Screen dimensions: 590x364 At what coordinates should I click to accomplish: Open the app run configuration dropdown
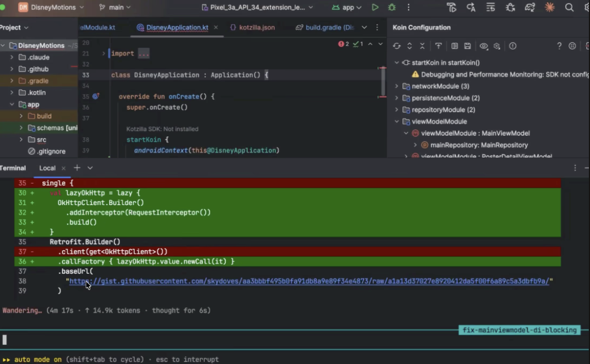tap(347, 7)
